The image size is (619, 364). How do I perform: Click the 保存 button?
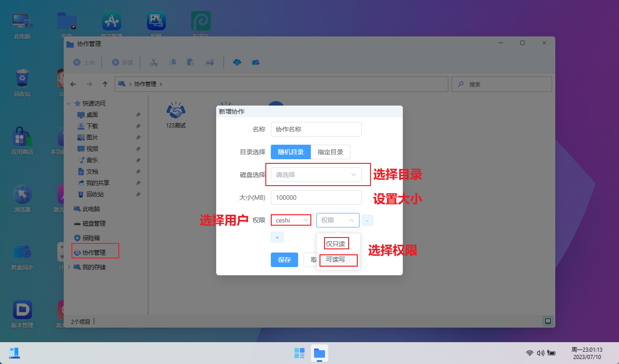point(284,260)
